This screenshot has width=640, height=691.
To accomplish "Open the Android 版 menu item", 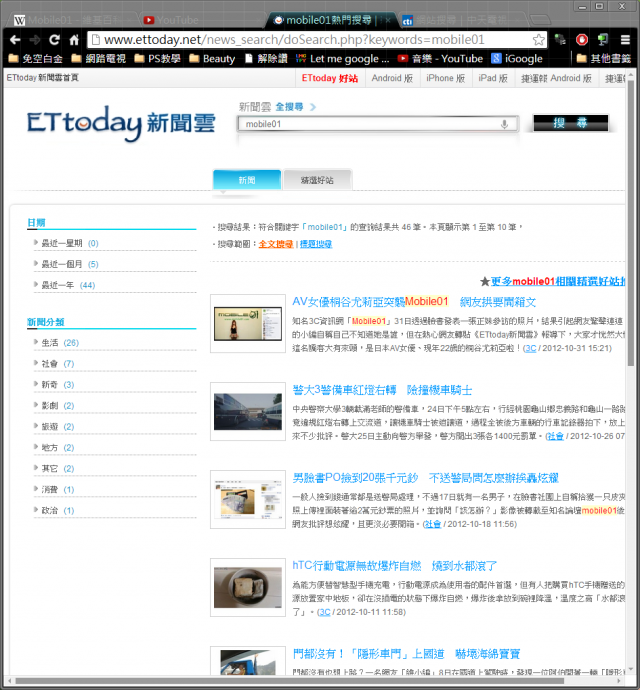I will (x=391, y=78).
